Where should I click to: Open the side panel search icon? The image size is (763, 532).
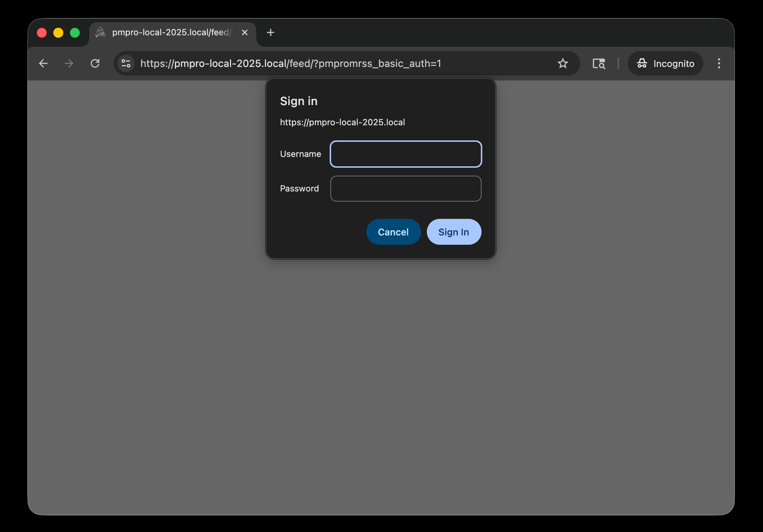(599, 63)
